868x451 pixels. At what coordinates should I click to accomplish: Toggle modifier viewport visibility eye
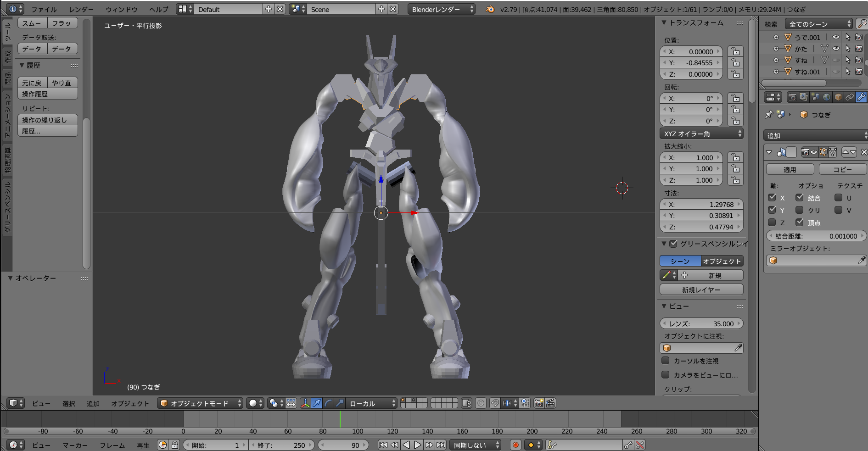[814, 152]
